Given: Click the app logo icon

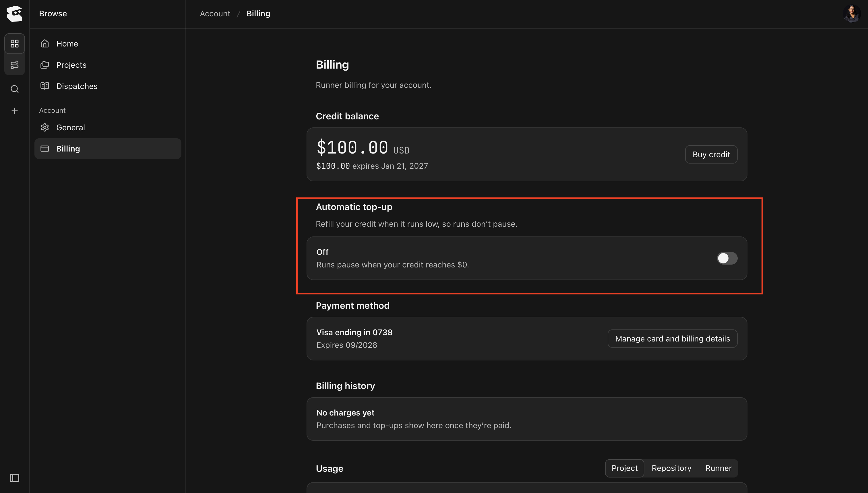Looking at the screenshot, I should [14, 13].
